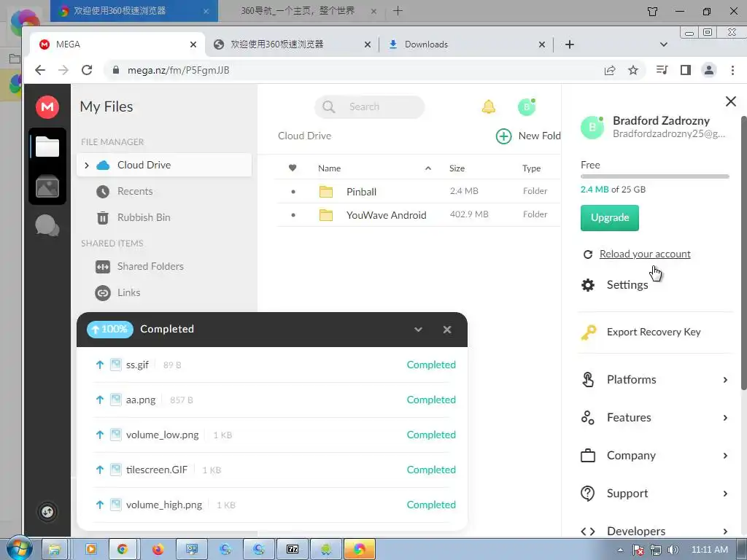Reload the mega.nz page
Viewport: 747px width, 560px height.
coord(87,70)
